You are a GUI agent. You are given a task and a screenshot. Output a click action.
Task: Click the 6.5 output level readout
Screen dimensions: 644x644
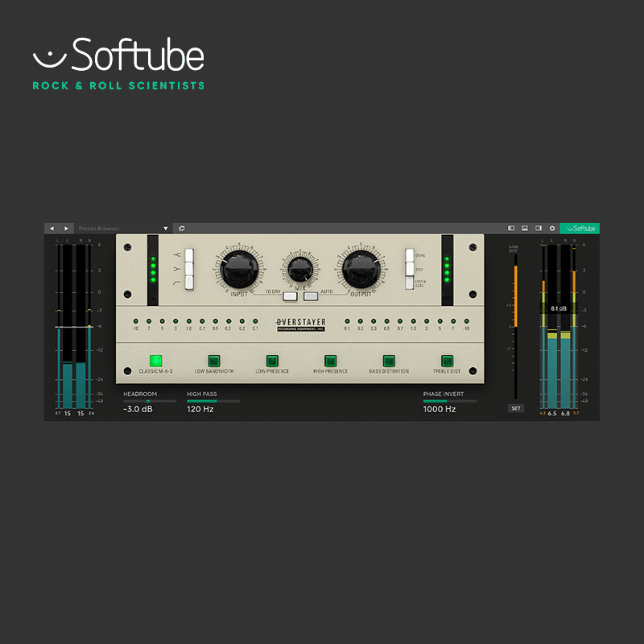coord(552,414)
